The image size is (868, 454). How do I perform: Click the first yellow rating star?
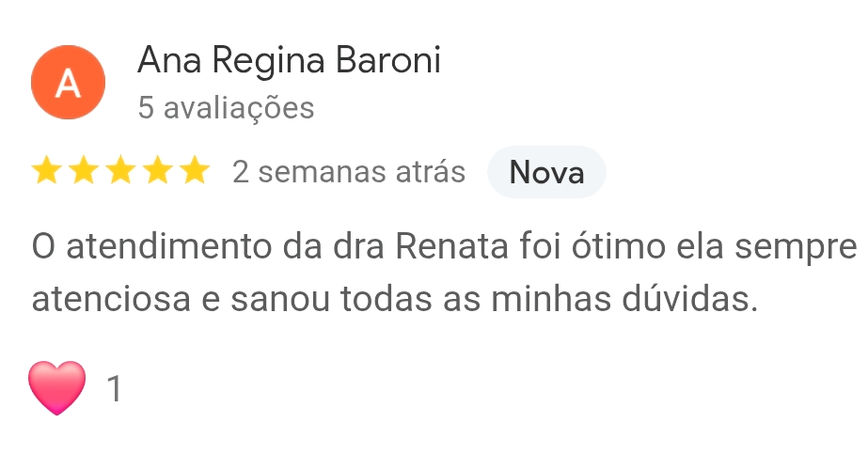pos(45,172)
